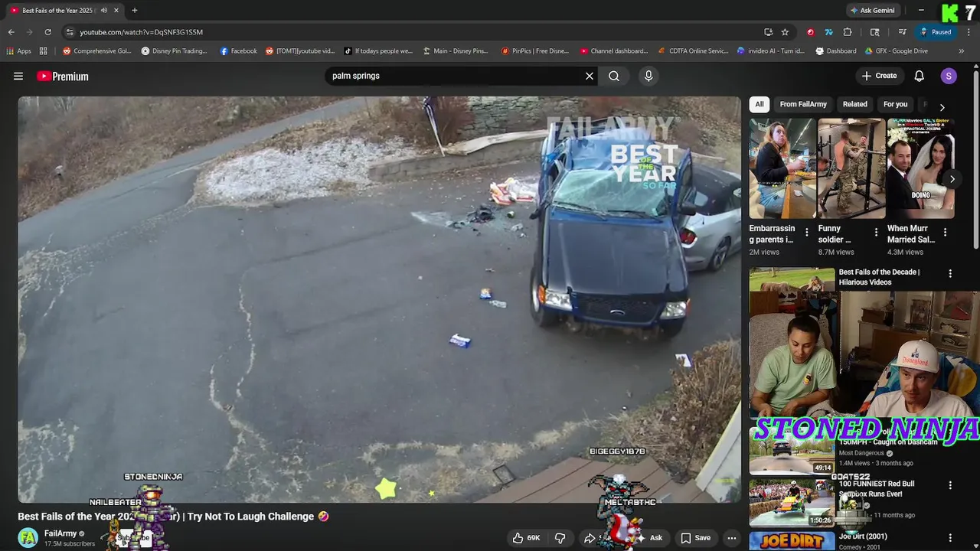Go to YouTube Premium home logo
This screenshot has width=980, height=551.
[63, 76]
